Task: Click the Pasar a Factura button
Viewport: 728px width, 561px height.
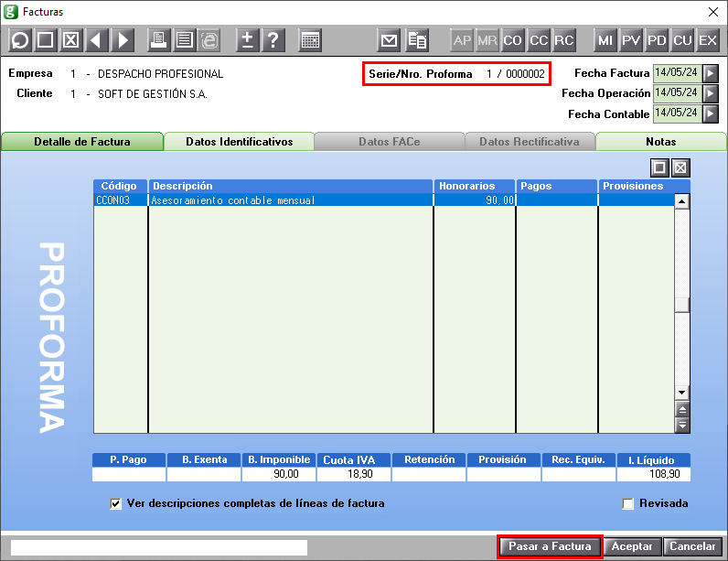Action: (550, 546)
